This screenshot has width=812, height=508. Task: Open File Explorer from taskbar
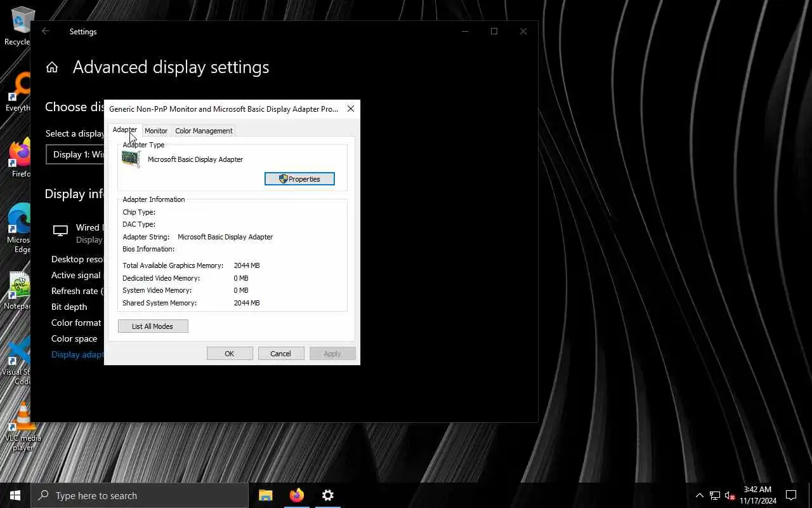pos(266,495)
